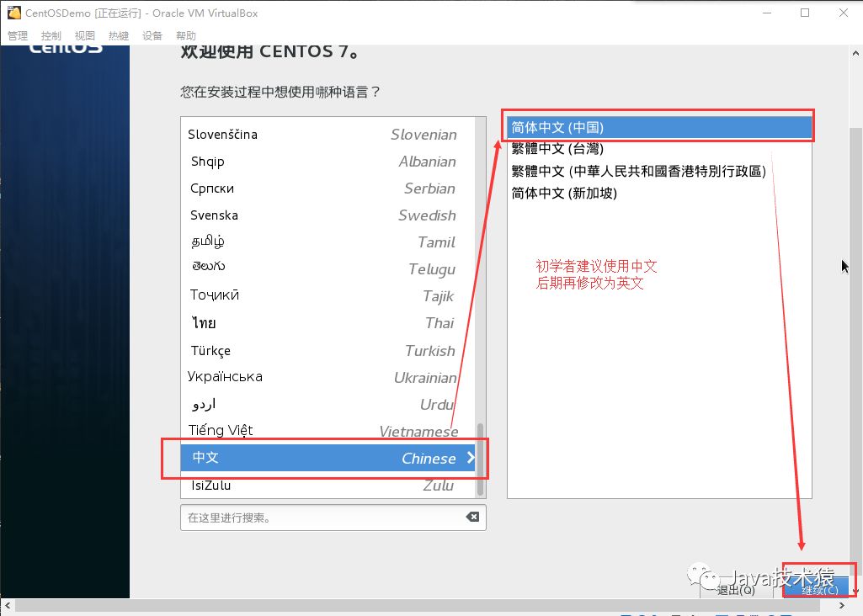Open the 视图 menu

85,35
